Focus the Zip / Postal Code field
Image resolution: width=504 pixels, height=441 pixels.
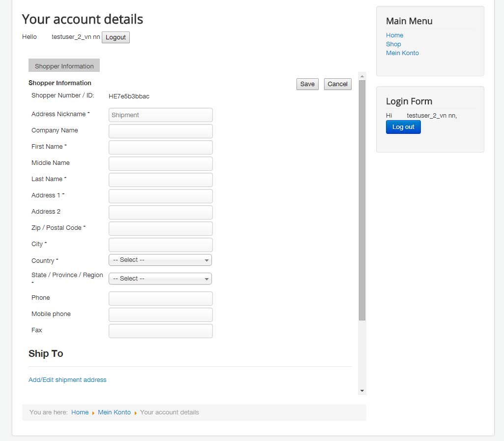tap(160, 229)
